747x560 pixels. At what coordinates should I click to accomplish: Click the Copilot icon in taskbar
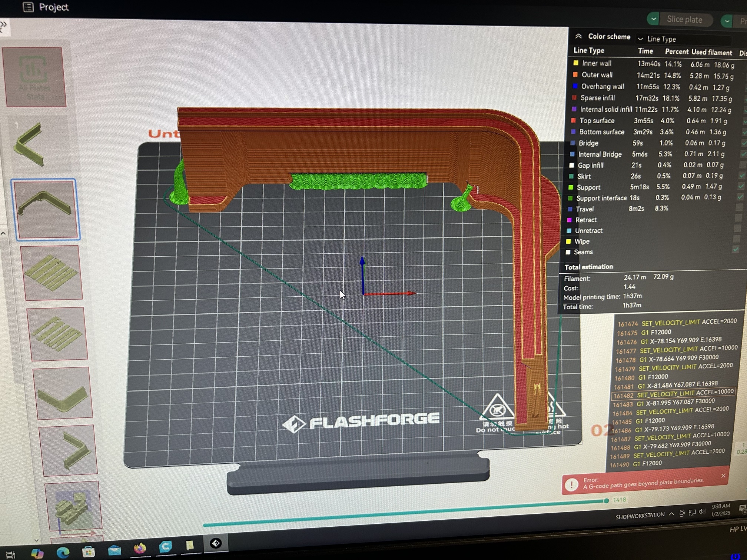[x=37, y=554]
